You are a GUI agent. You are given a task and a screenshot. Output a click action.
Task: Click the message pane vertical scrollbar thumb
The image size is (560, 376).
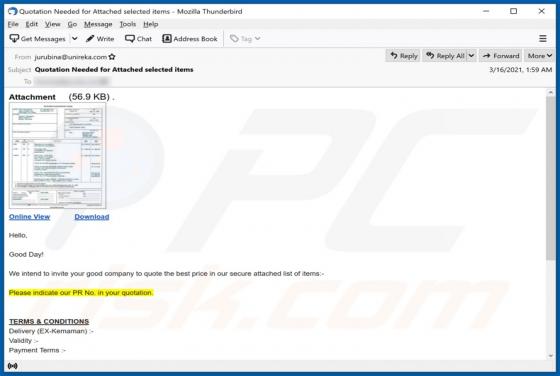click(x=550, y=177)
